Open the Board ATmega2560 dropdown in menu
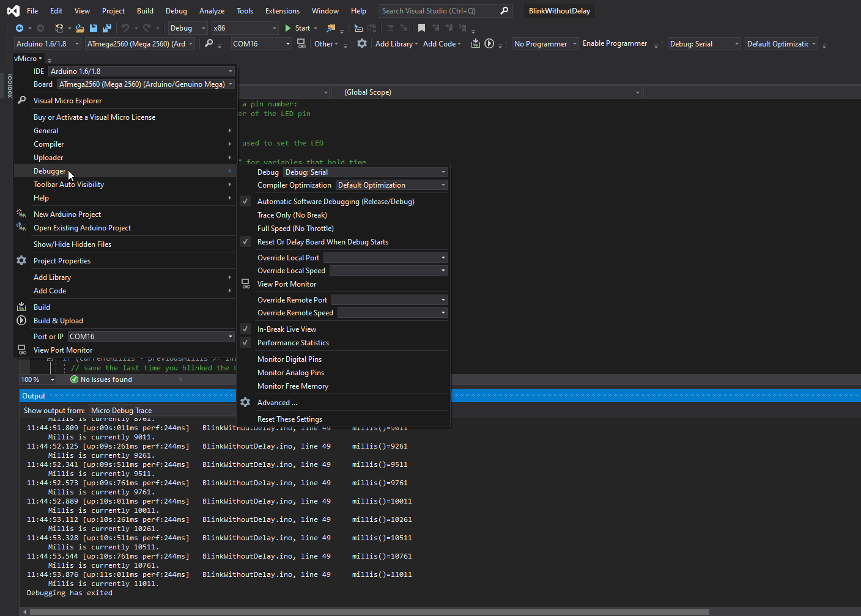The height and width of the screenshot is (616, 861). [146, 84]
